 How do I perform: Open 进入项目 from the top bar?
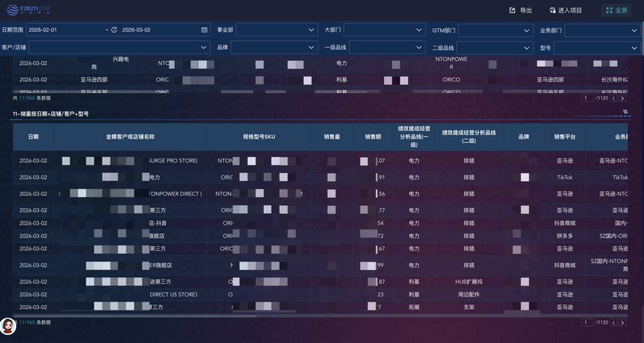tap(566, 10)
